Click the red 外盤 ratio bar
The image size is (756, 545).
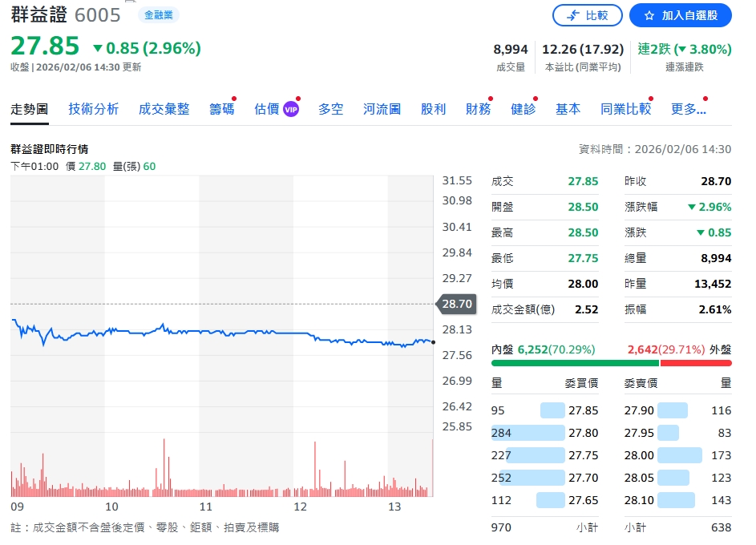(696, 363)
